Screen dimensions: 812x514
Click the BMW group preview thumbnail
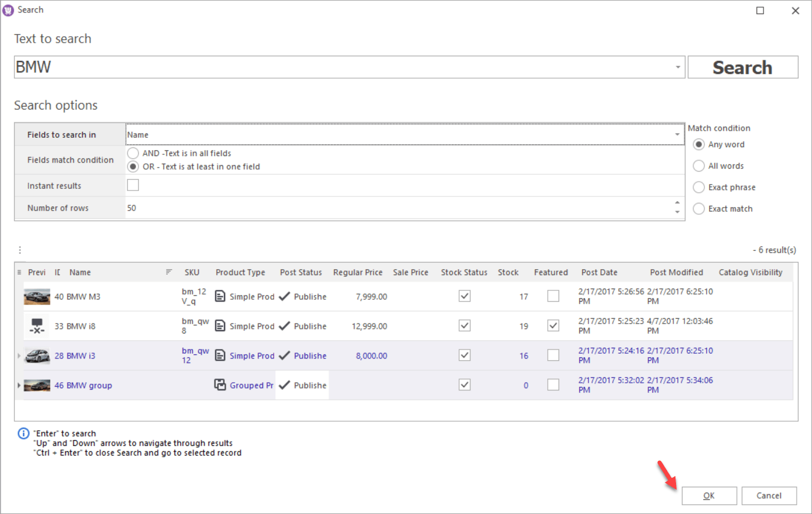[37, 385]
